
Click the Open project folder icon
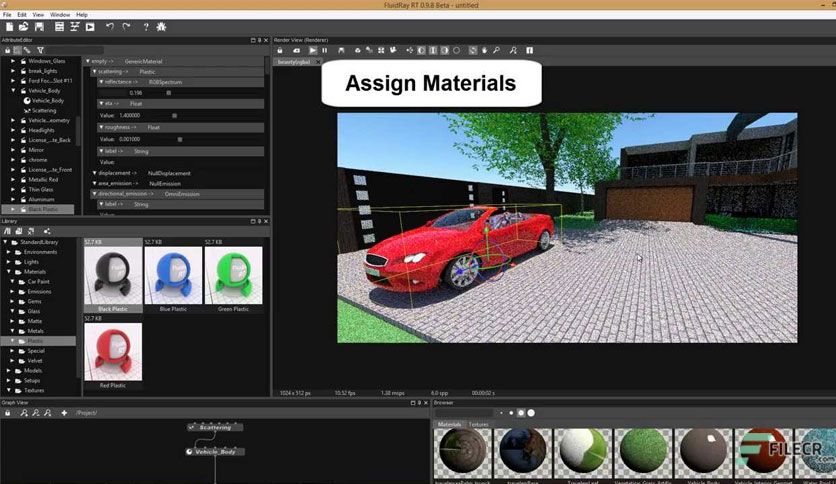point(24,27)
